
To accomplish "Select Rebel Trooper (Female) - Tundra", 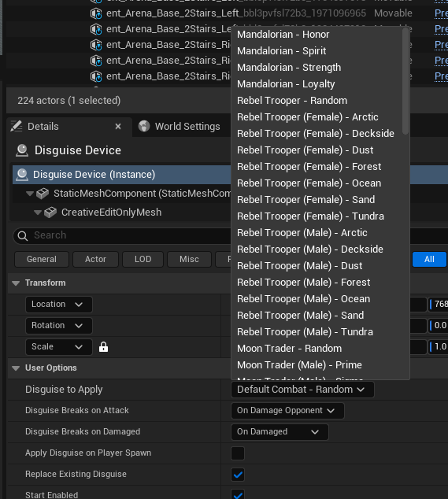I will 310,216.
